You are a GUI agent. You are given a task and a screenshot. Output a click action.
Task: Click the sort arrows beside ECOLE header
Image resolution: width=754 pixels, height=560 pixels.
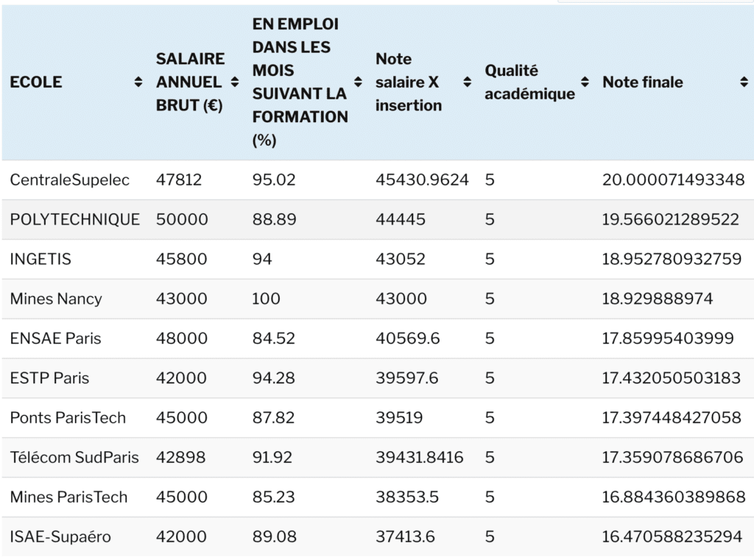coord(138,82)
